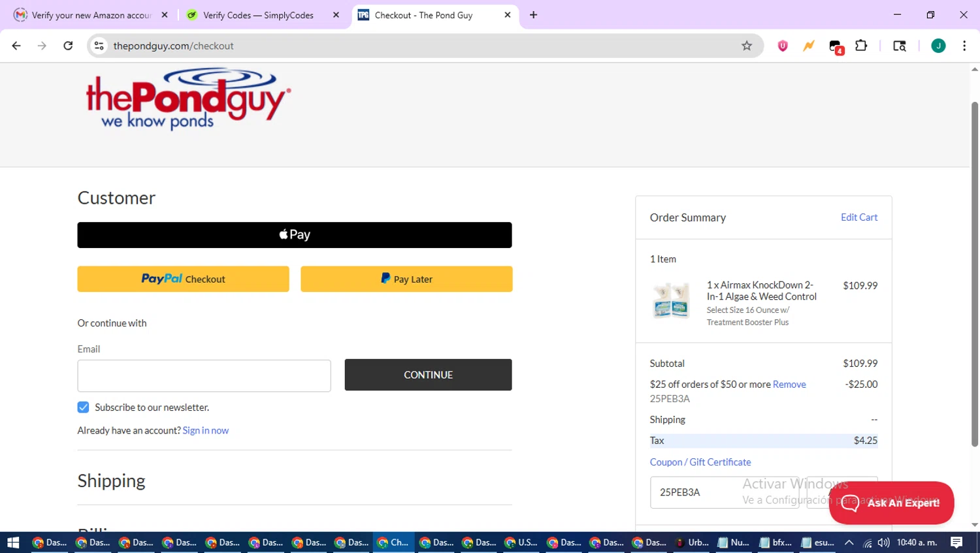980x553 pixels.
Task: Open the orange lightning bolt extension
Action: point(809,46)
